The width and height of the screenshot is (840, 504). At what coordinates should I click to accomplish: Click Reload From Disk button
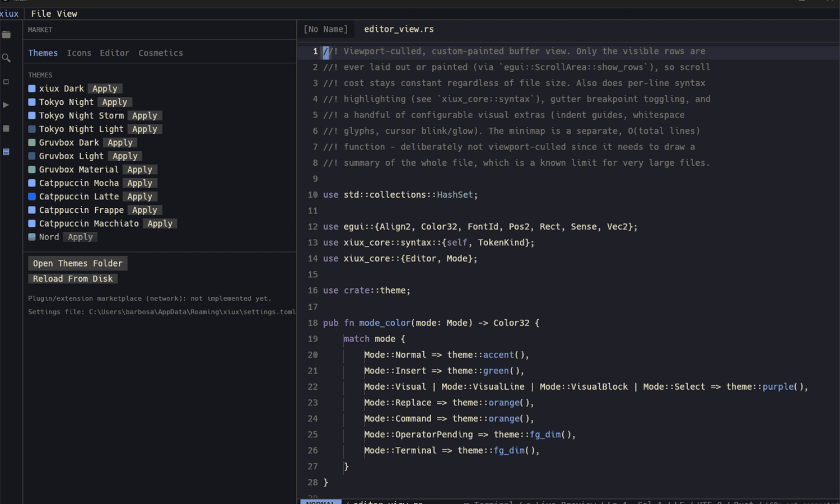coord(73,278)
